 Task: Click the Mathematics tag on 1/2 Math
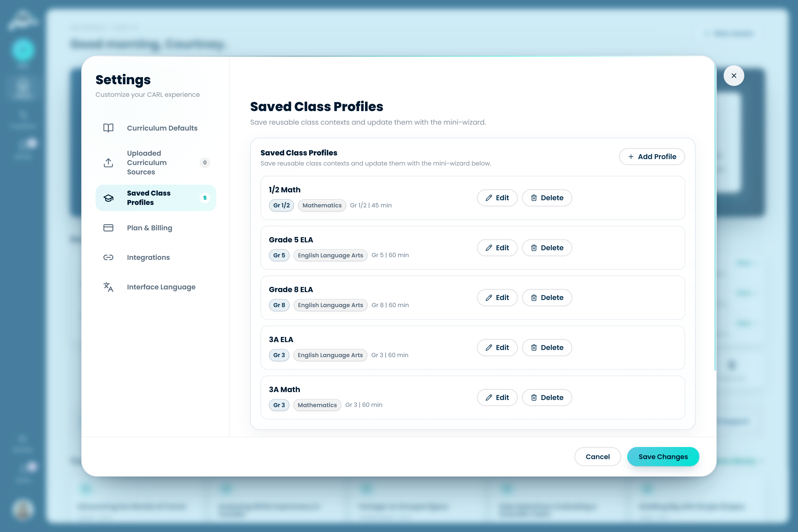(322, 205)
